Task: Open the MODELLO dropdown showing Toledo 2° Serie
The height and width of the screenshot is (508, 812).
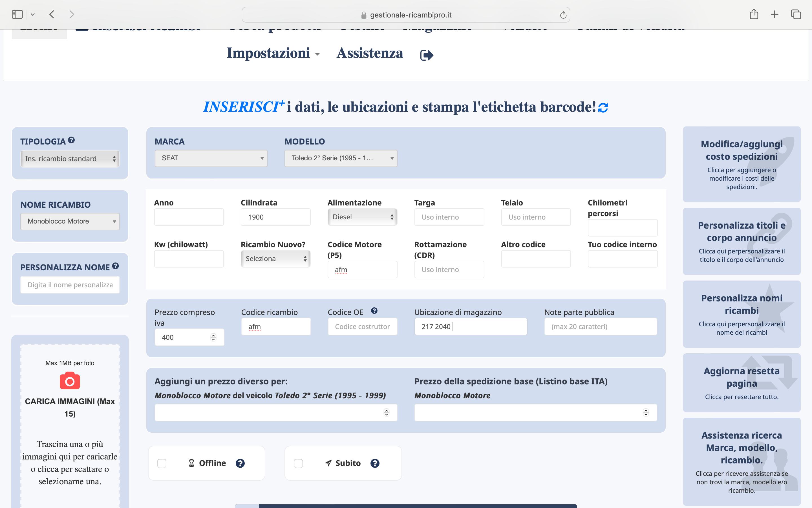Action: (x=341, y=158)
